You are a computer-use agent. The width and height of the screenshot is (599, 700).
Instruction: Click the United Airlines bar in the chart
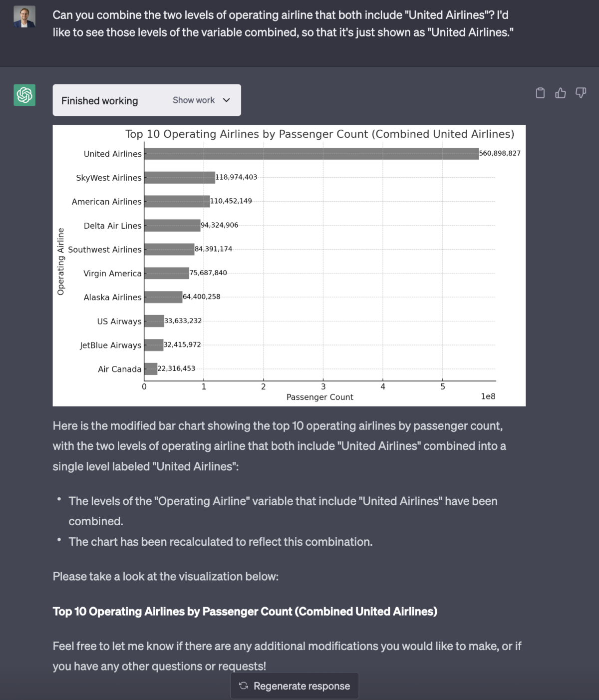[309, 153]
